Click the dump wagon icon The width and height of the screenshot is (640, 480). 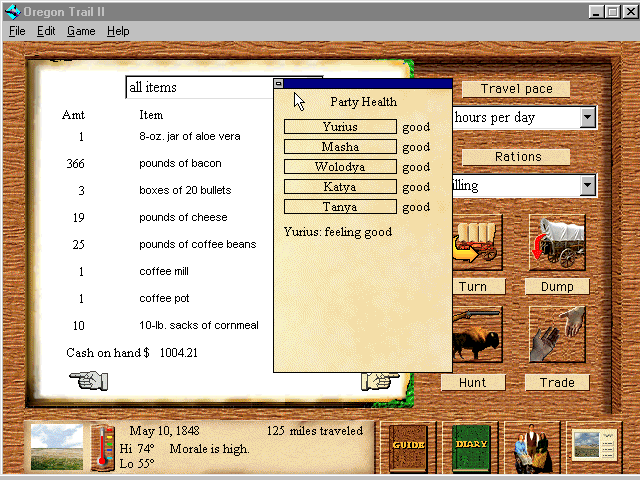coord(557,242)
